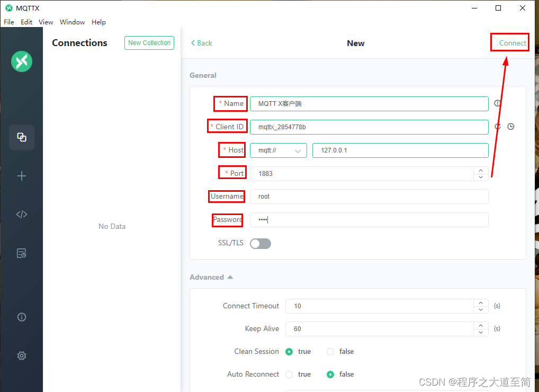Open the View menu

tap(46, 22)
